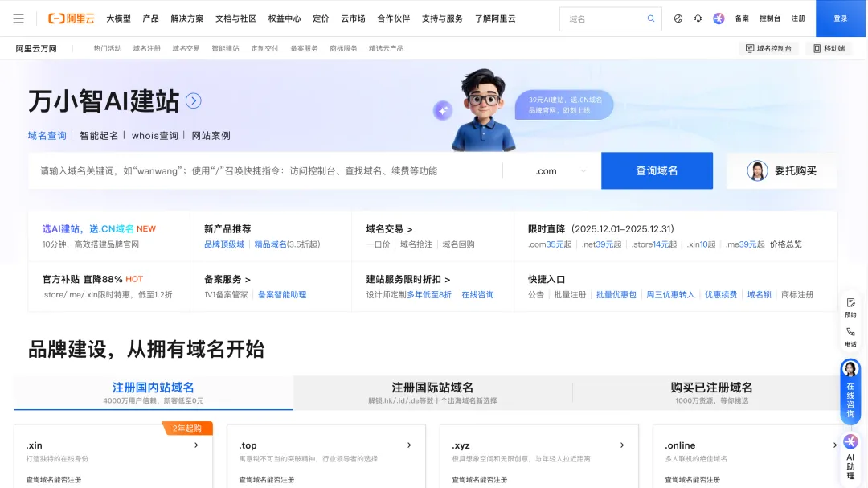
Task: Click the 域名锁 link
Action: tap(759, 295)
